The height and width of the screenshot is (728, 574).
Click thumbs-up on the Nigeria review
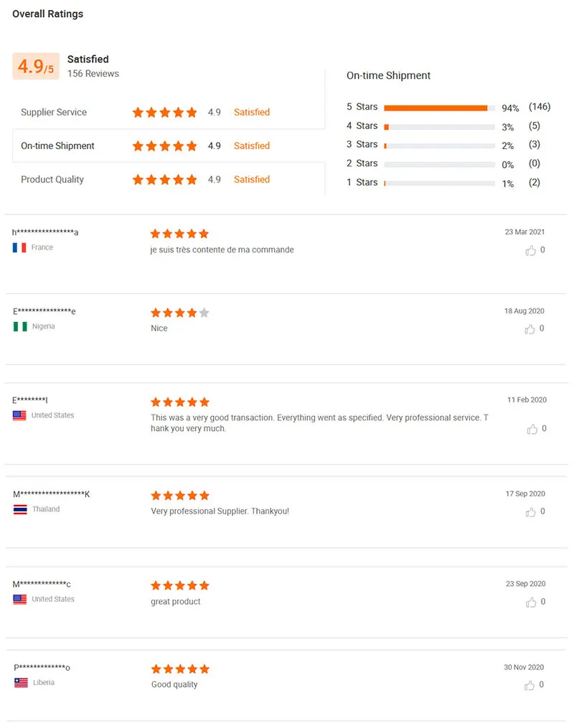(x=530, y=328)
